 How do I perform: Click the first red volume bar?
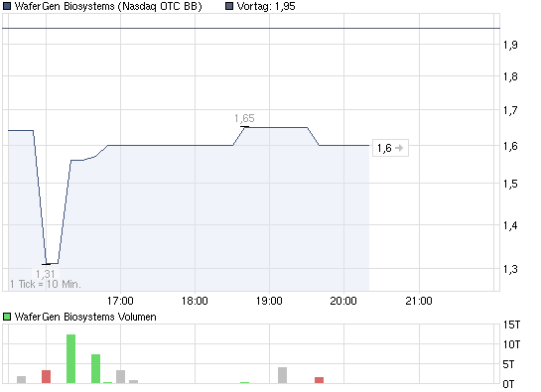pos(46,376)
